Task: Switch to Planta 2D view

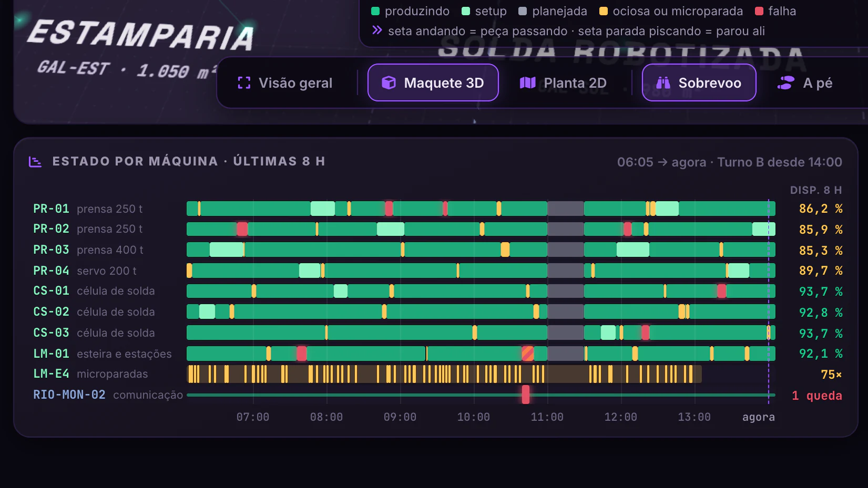Action: pos(563,83)
